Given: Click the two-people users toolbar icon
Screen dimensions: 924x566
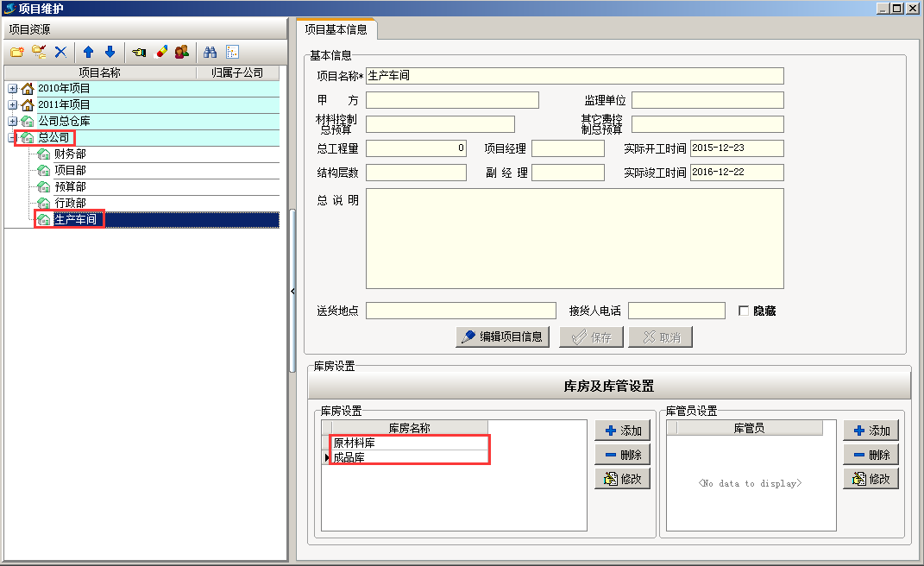Looking at the screenshot, I should (x=182, y=52).
